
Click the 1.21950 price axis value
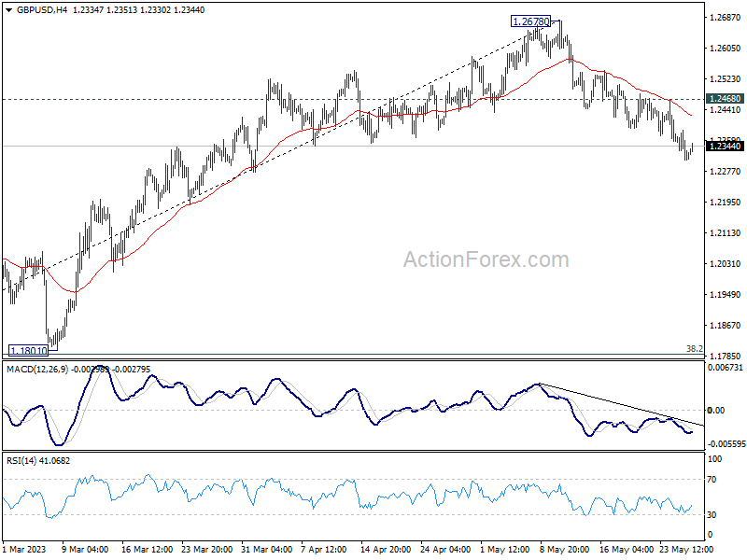pos(726,203)
